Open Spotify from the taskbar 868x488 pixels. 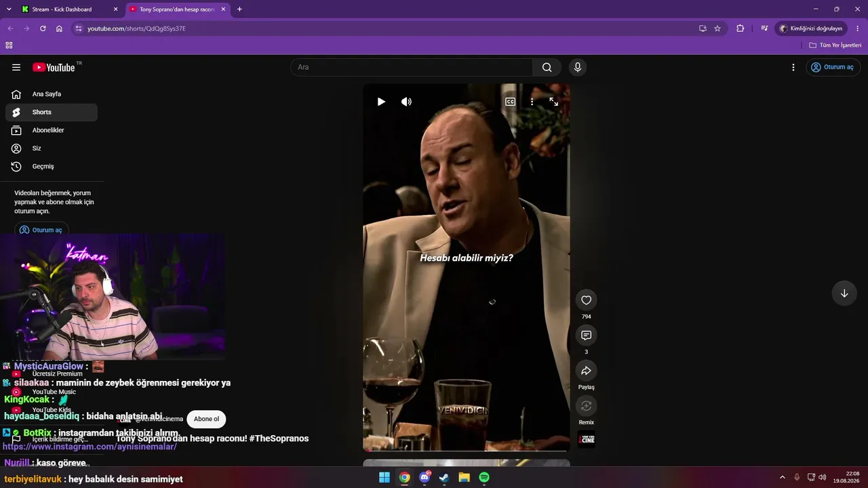[x=484, y=477]
